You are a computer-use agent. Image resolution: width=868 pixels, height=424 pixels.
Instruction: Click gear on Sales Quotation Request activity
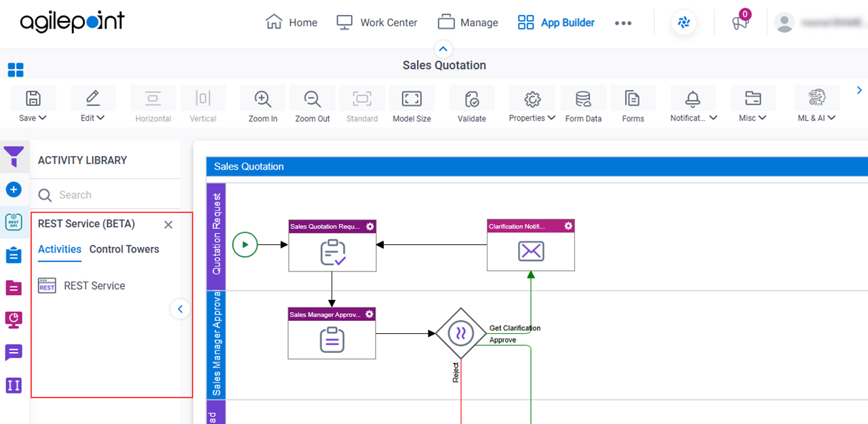click(x=370, y=227)
